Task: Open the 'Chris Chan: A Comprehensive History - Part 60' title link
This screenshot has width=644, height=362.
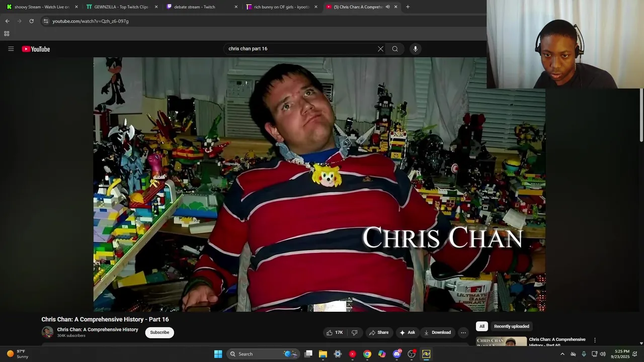Action: [557, 342]
